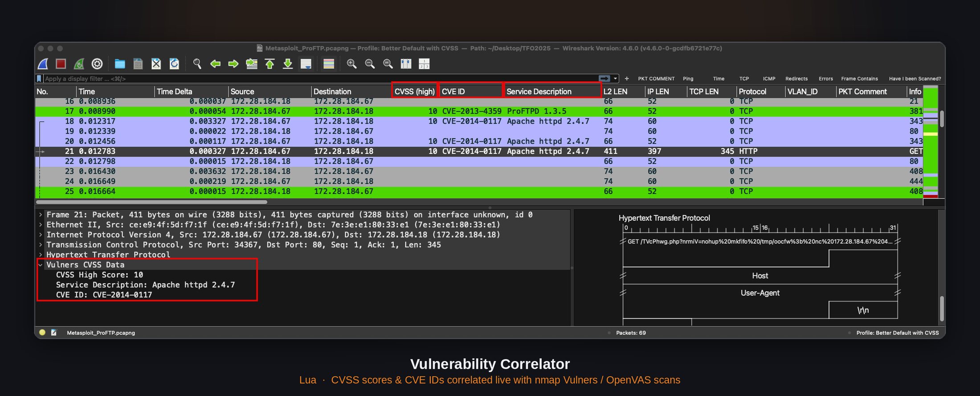Add a filter button with plus icon
The width and height of the screenshot is (980, 396).
627,78
